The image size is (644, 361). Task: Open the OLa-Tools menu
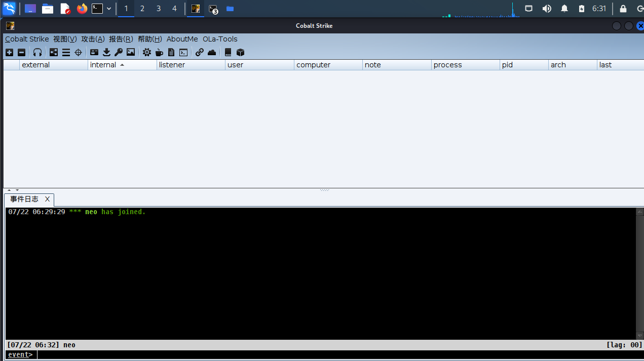click(x=220, y=39)
